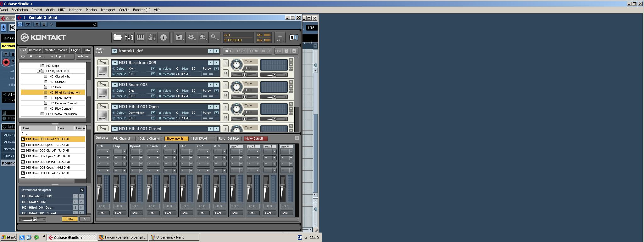
Task: Toggle the Show Inserts button
Action: (176, 139)
